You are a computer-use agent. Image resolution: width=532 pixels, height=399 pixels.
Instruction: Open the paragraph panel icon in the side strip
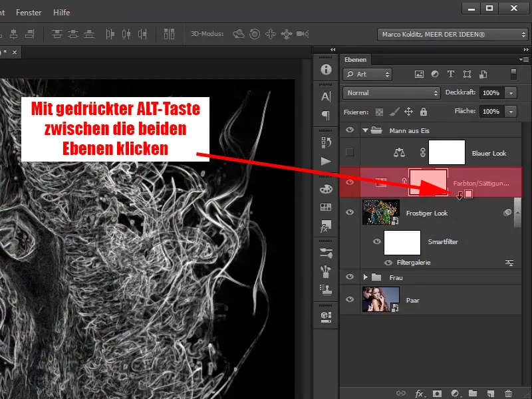[326, 115]
